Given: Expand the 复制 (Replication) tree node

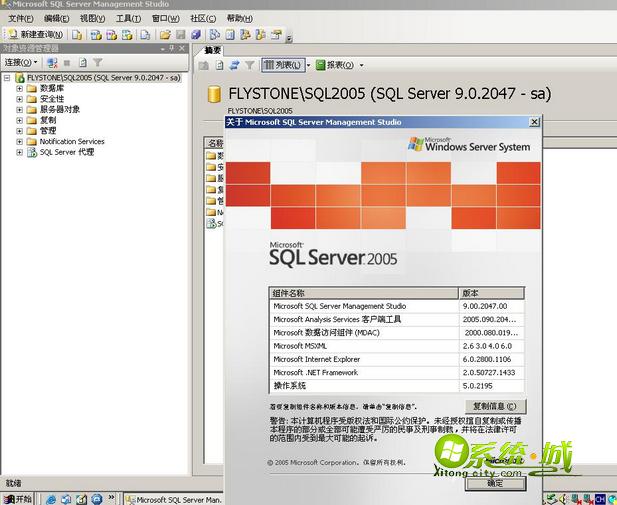Looking at the screenshot, I should tap(19, 120).
